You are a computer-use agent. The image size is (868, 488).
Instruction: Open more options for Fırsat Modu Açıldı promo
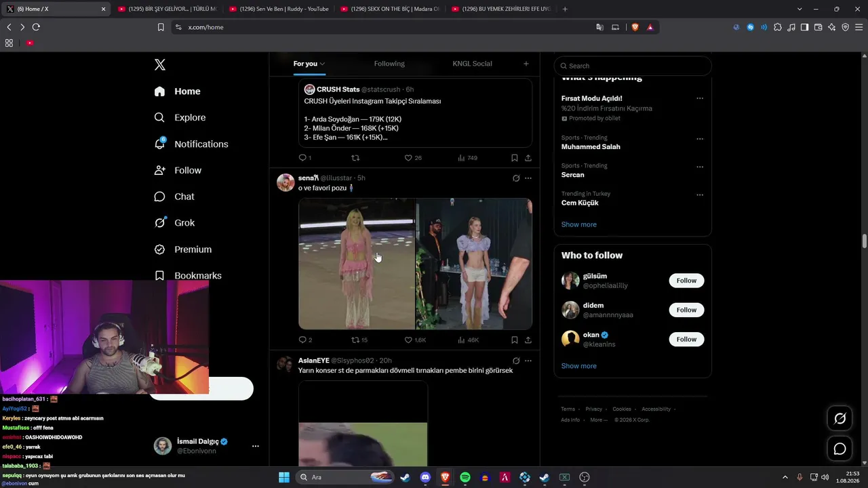pyautogui.click(x=700, y=98)
